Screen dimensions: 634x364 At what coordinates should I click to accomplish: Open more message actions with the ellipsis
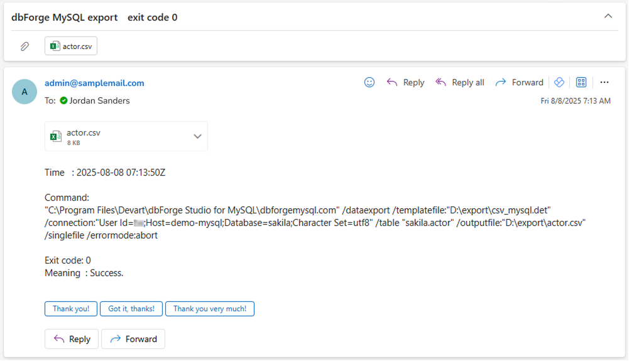(x=604, y=82)
